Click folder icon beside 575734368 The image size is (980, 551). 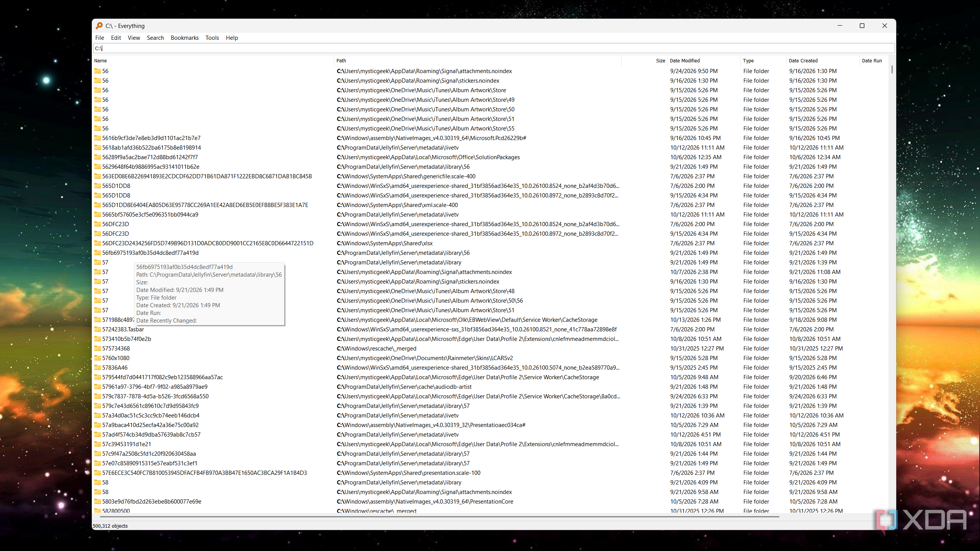coord(98,348)
